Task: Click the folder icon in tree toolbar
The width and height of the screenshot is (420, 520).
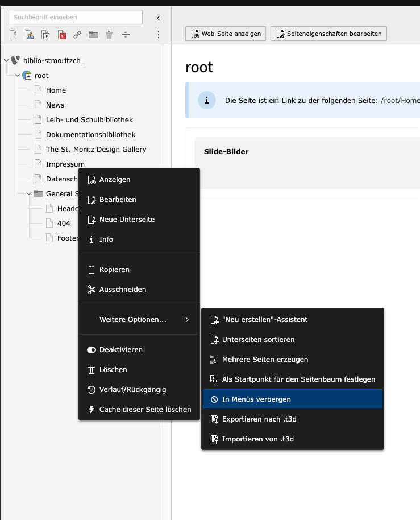Action: (93, 35)
